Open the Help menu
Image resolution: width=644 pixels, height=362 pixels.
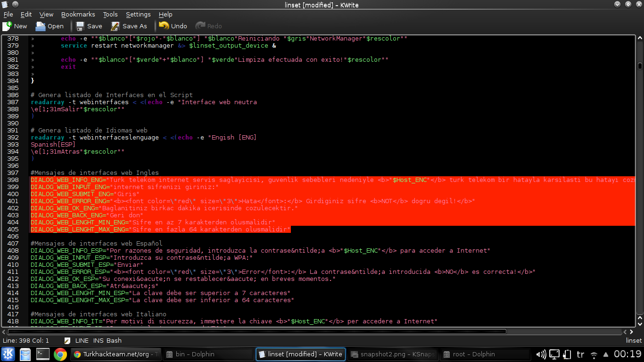point(165,15)
